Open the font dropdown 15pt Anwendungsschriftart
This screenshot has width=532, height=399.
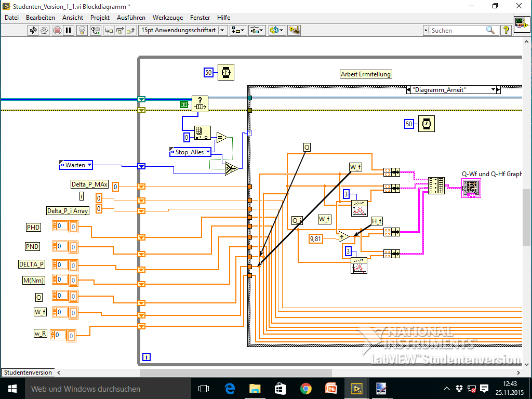coord(223,31)
